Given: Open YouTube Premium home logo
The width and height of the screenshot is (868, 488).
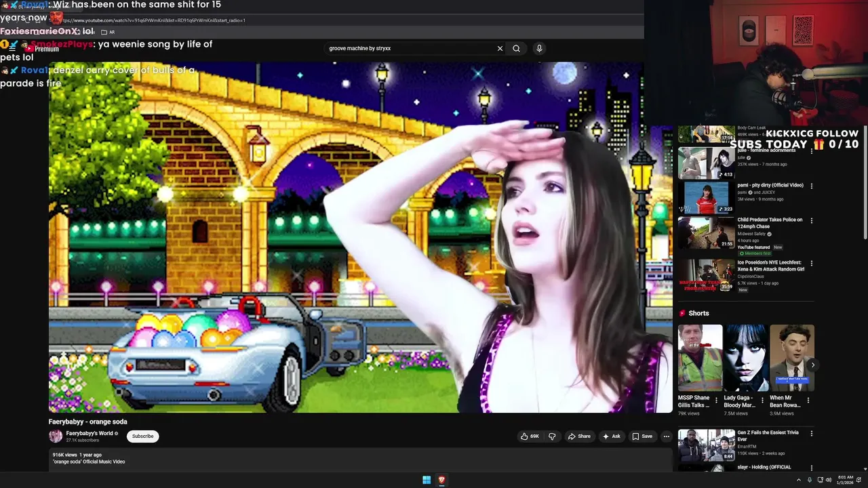Looking at the screenshot, I should 42,49.
